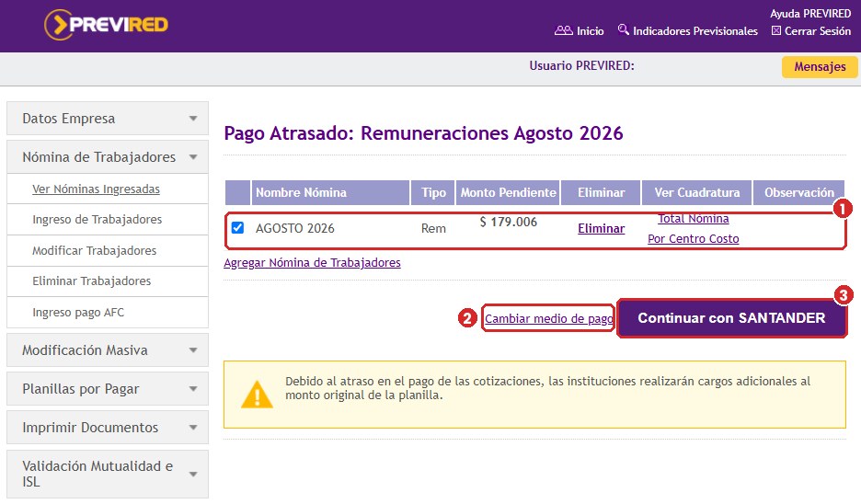
Task: Expand the Imprimir Documentos arrow
Action: click(193, 427)
